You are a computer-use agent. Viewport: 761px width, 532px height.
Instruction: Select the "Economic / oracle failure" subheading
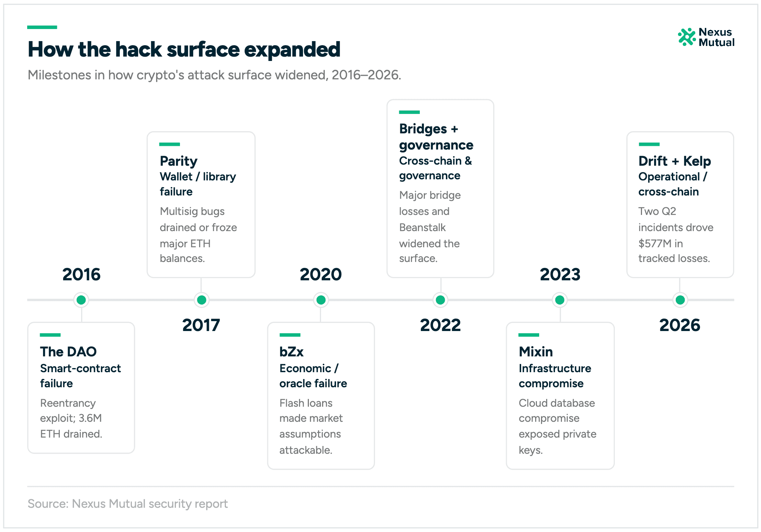313,376
